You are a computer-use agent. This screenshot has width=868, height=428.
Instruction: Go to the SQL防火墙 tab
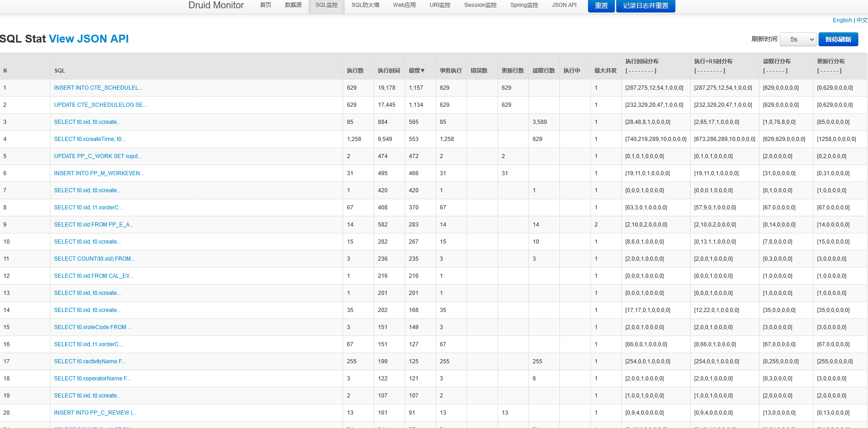[365, 5]
